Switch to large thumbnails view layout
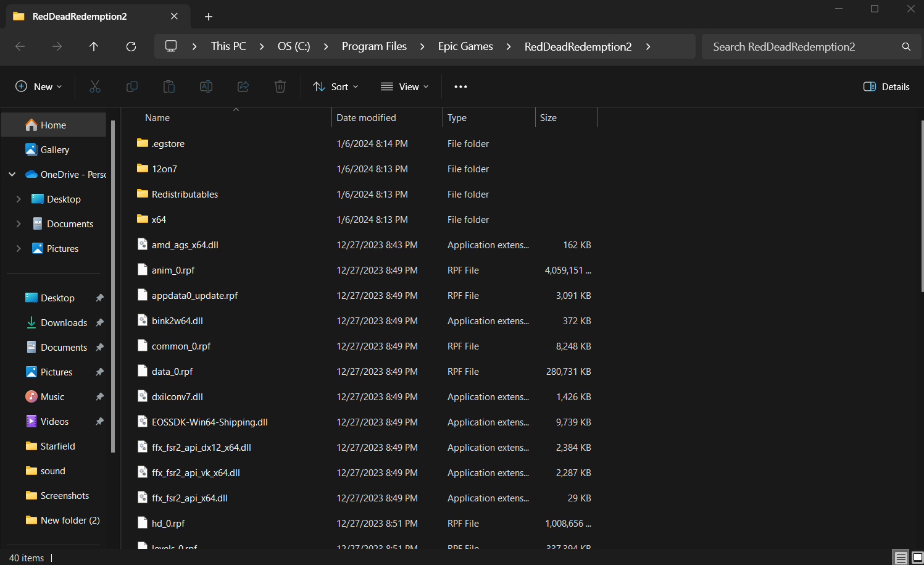Viewport: 924px width, 565px height. click(x=917, y=558)
